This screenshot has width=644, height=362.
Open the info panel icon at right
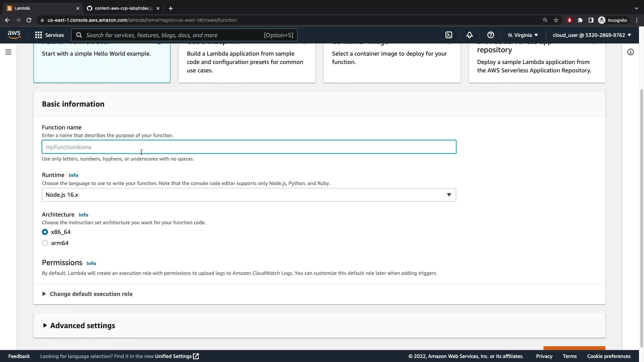pyautogui.click(x=631, y=52)
